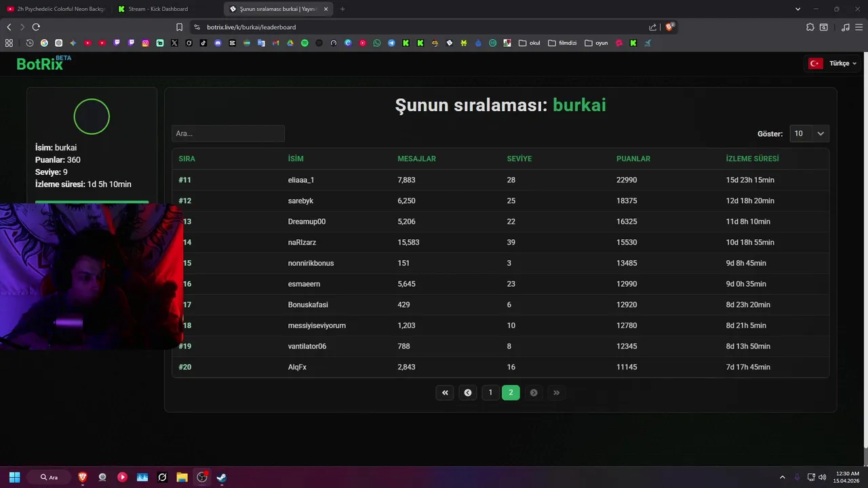
Task: Switch to the Psychedelic Colorful Neon YouTube tab
Action: tap(56, 9)
